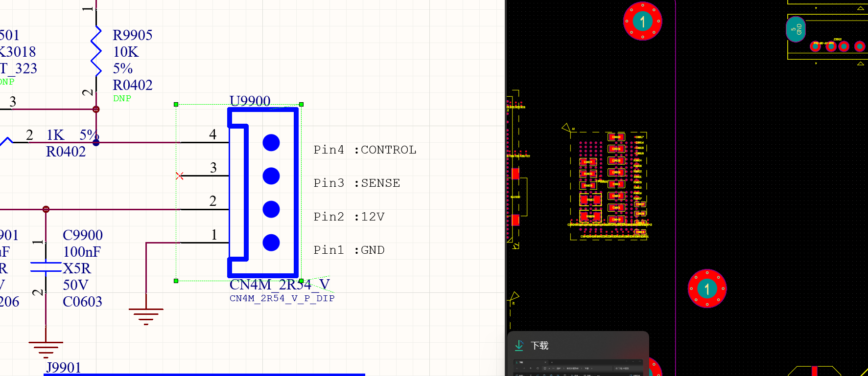The height and width of the screenshot is (376, 868).
Task: Select the T_323 package text
Action: 19,68
